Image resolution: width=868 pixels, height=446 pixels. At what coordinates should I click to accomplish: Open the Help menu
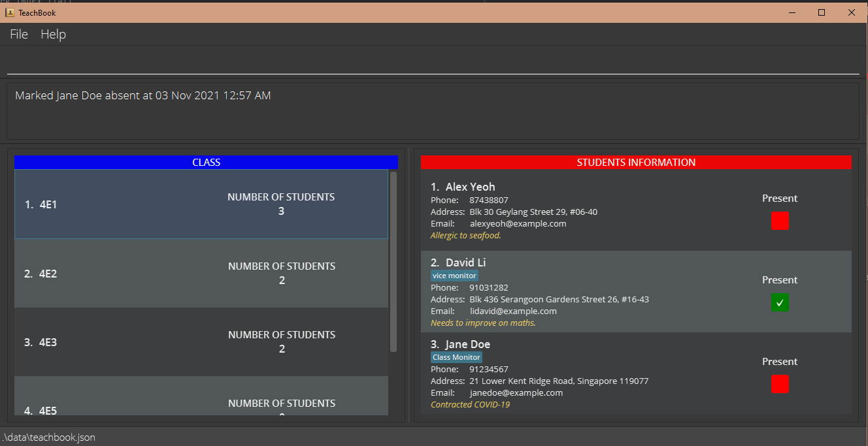(53, 34)
